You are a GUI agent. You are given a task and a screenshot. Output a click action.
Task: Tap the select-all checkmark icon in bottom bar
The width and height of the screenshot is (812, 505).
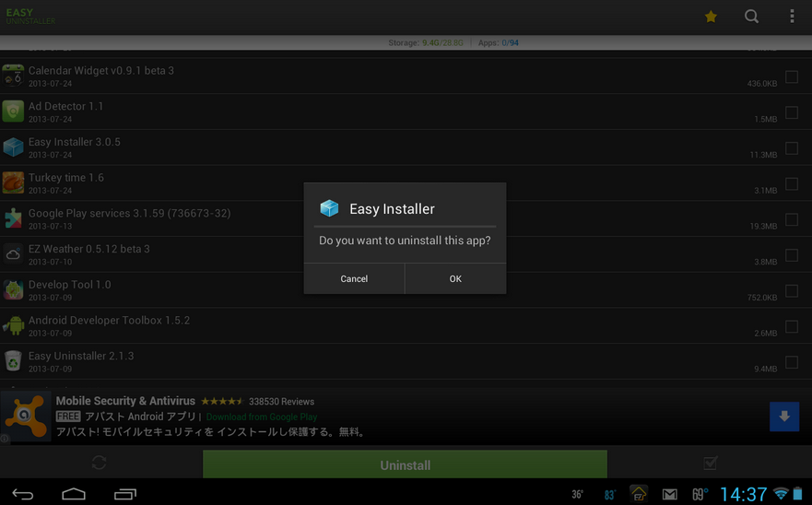tap(711, 463)
